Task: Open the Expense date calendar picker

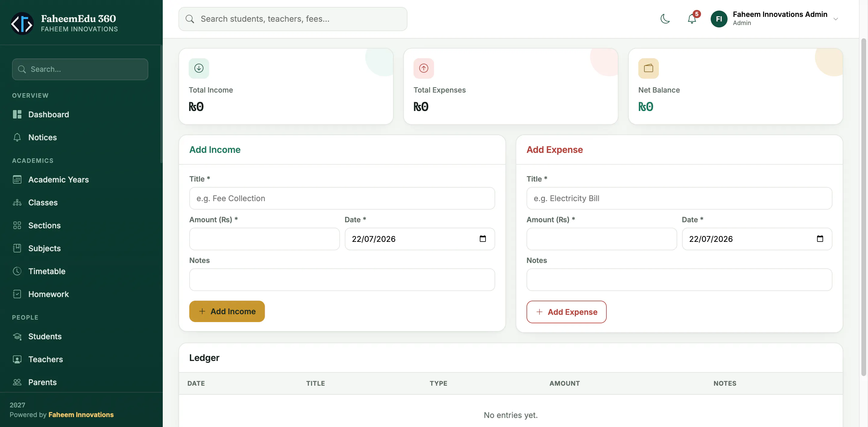Action: (x=820, y=239)
